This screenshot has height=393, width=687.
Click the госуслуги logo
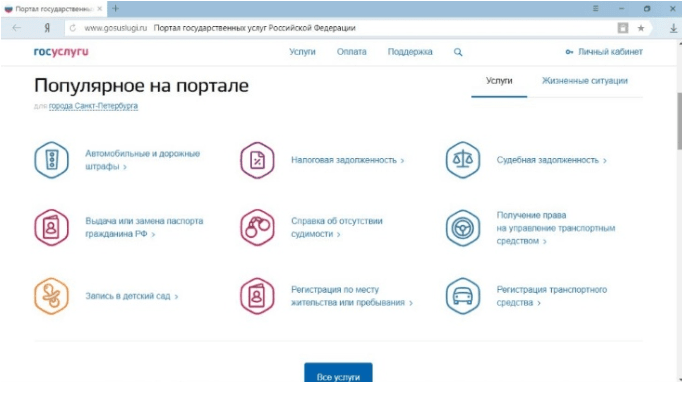click(61, 52)
